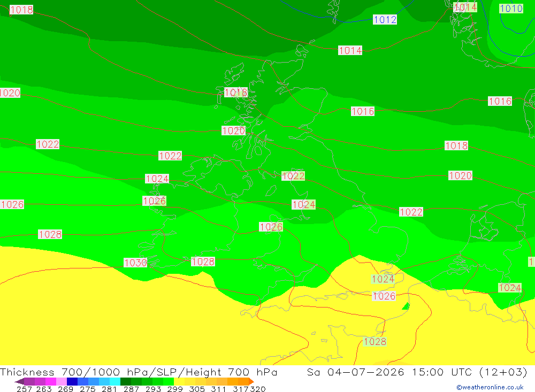Select the 1030 pressure label

coord(135,263)
